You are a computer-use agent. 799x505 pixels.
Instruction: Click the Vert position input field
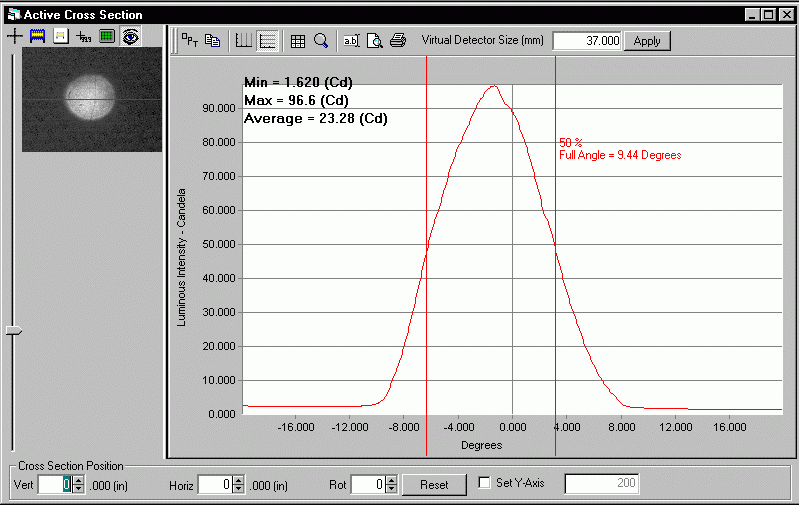point(56,485)
